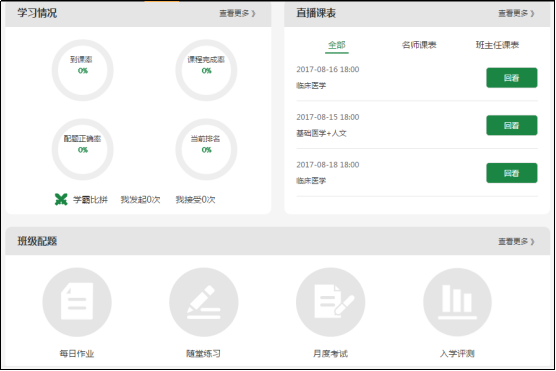
Task: Click the 直播课表 panel heading
Action: (x=316, y=13)
